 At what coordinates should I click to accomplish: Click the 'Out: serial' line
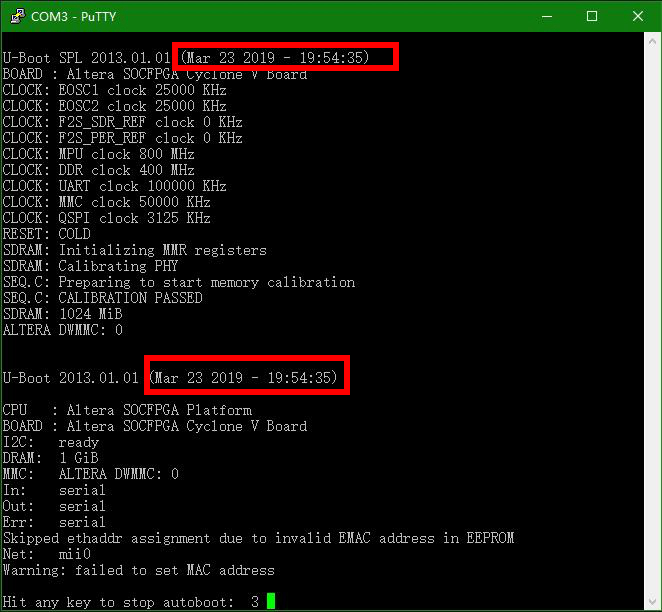click(54, 506)
